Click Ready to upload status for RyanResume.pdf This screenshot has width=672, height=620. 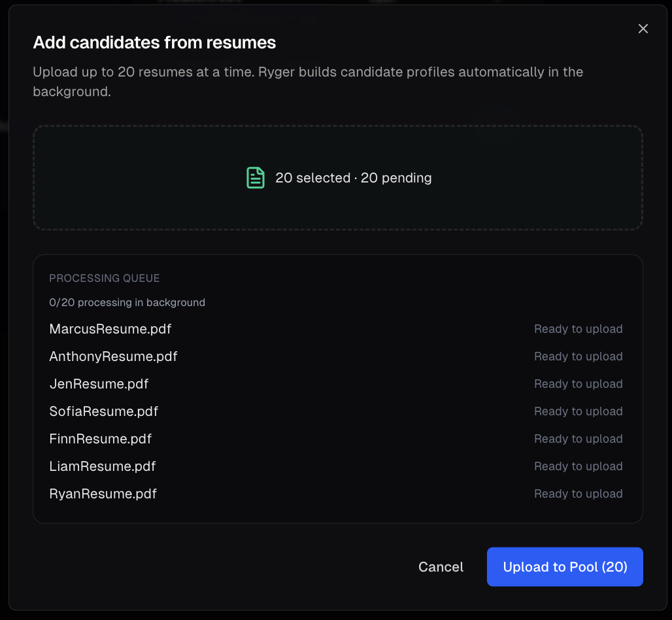578,494
